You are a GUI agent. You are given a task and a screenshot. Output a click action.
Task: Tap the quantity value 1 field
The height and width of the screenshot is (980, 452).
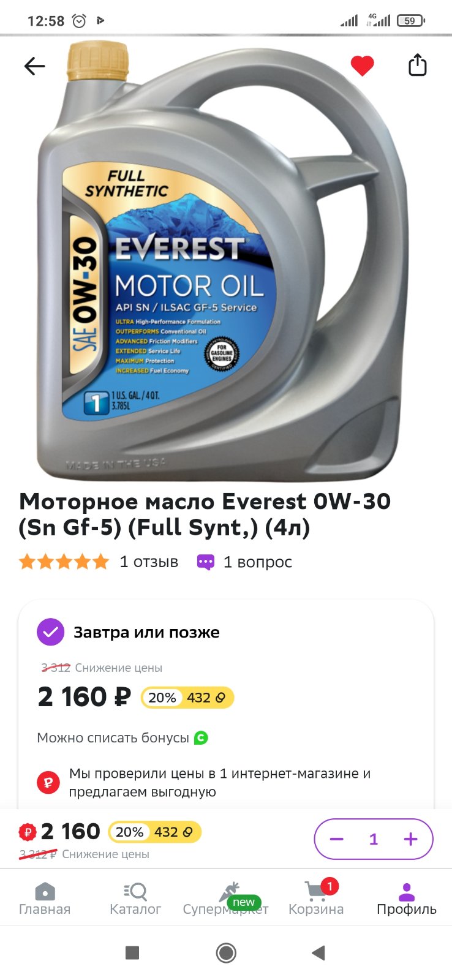coord(374,839)
